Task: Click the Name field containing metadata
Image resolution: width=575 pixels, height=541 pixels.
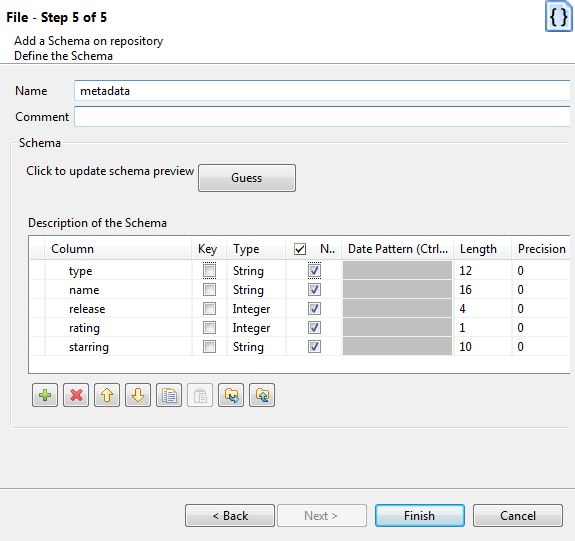Action: click(322, 91)
